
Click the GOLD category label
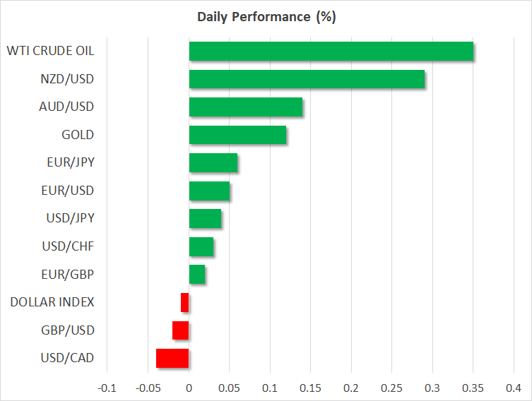tap(78, 134)
